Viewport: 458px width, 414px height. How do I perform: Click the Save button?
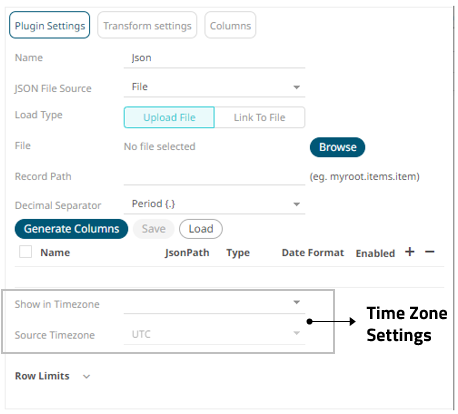coord(154,229)
